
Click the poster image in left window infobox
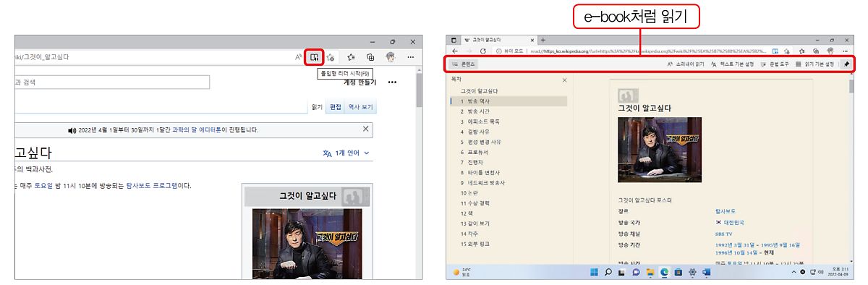(307, 244)
